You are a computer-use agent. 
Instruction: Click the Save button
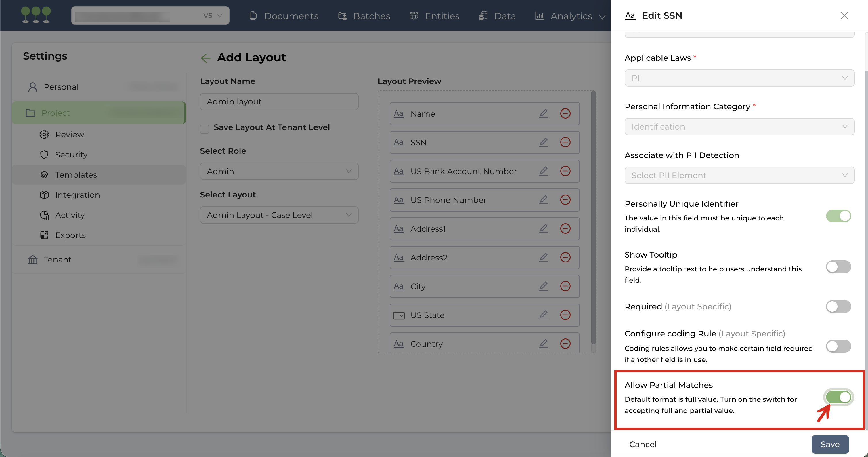829,444
